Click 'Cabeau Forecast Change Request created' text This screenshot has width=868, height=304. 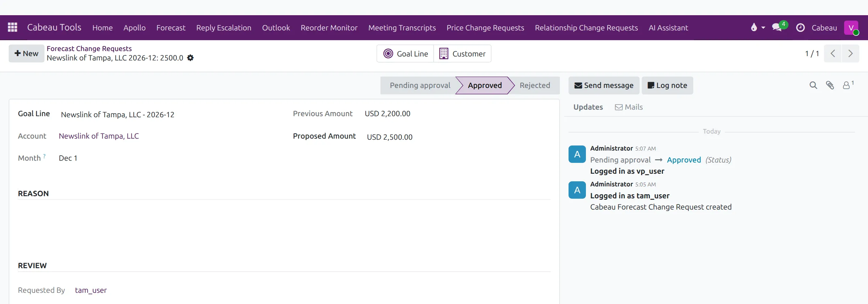661,207
